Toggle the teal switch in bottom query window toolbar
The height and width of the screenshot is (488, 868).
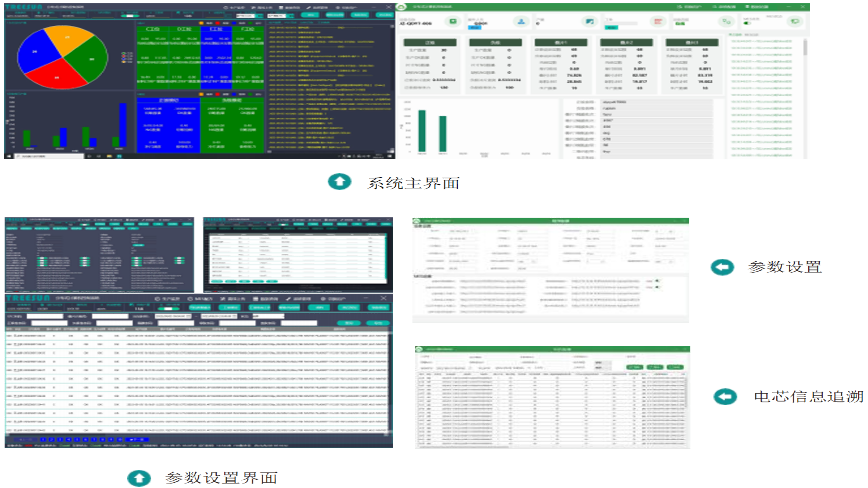coord(169,308)
